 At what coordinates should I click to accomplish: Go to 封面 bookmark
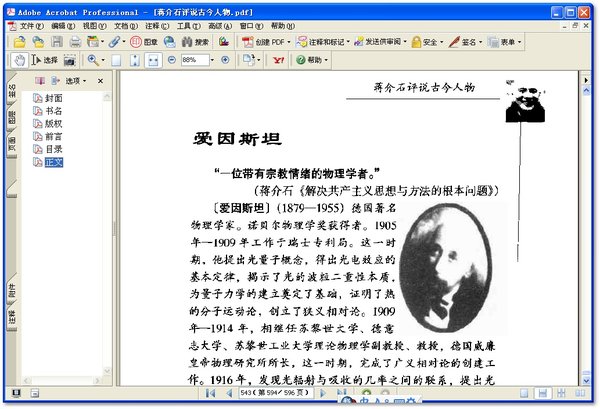point(54,98)
